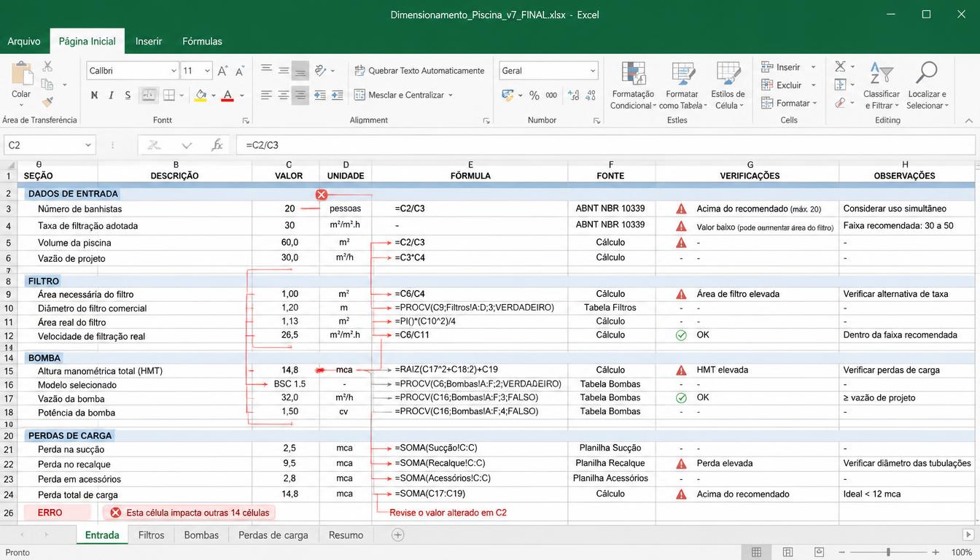Toggle bold formatting N button
Viewport: 980px width, 560px height.
tap(94, 96)
